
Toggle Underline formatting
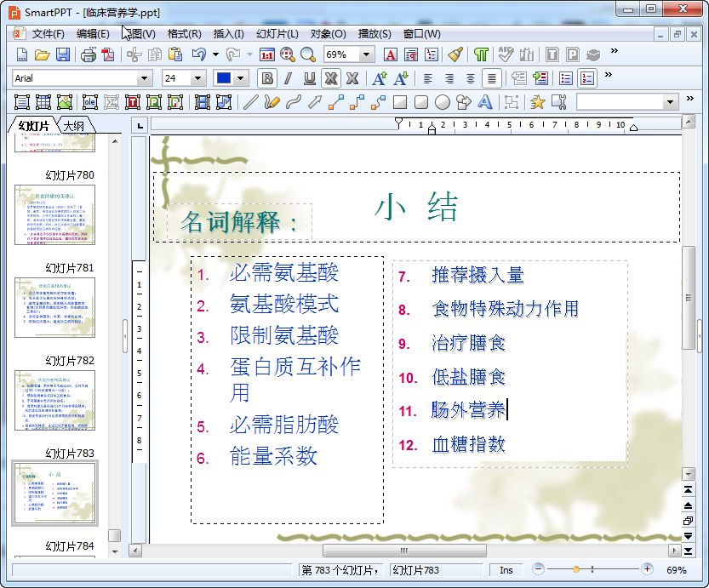tap(309, 78)
